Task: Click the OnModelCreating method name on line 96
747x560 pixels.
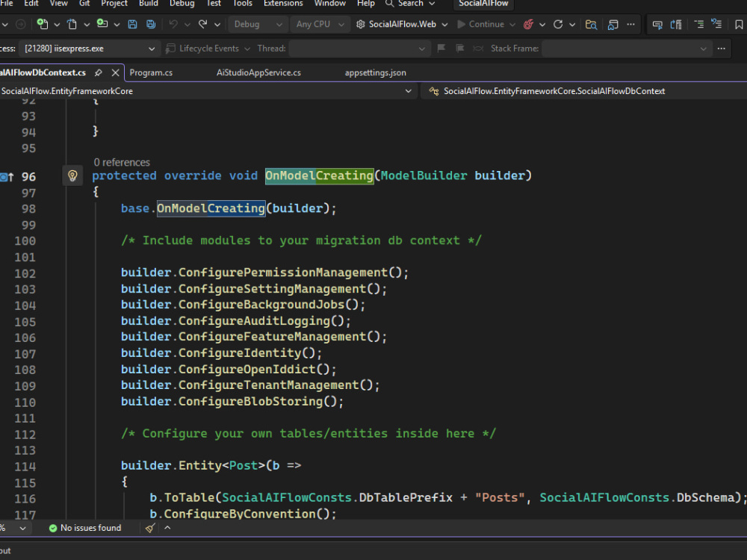Action: [319, 175]
